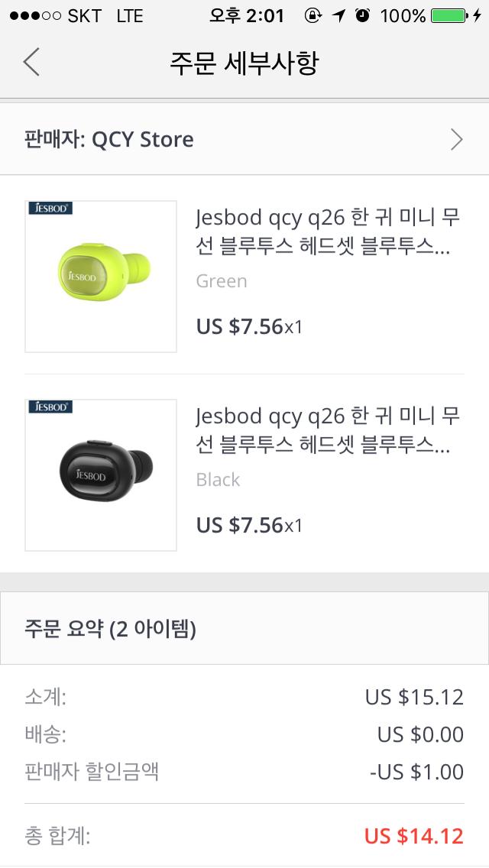Tap the total amount US $14.12
489x868 pixels.
[x=413, y=836]
